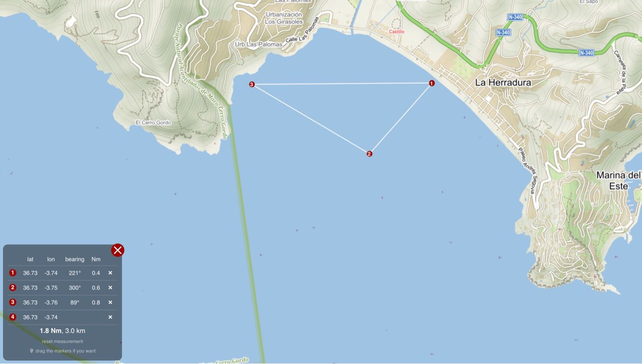Click the drag the markers hint pin icon
The width and height of the screenshot is (642, 364).
click(x=32, y=351)
